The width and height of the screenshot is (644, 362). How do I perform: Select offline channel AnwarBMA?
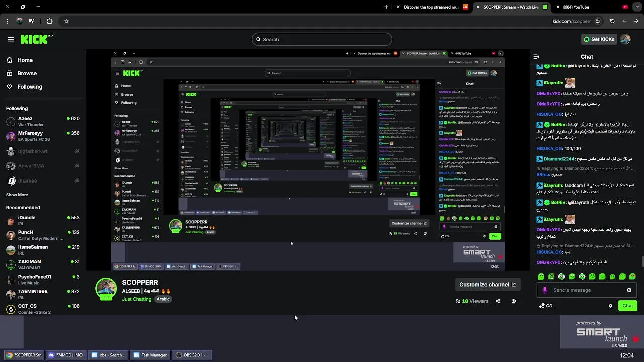pyautogui.click(x=43, y=166)
